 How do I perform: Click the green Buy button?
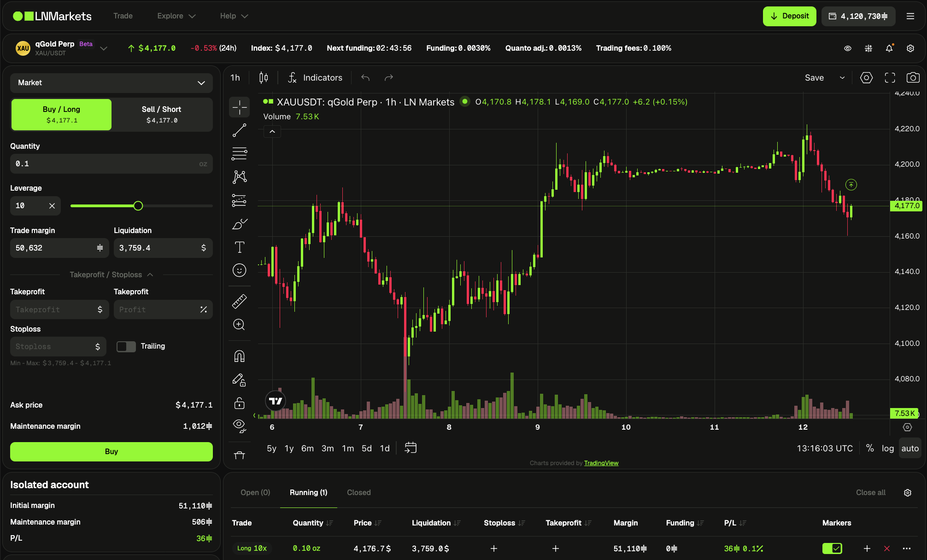[111, 451]
